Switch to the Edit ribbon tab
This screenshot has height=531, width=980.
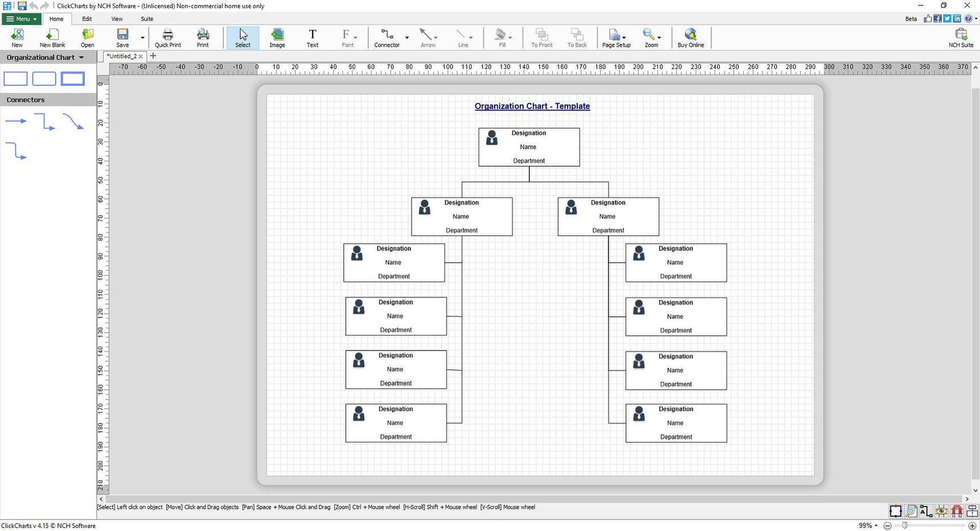pyautogui.click(x=87, y=19)
